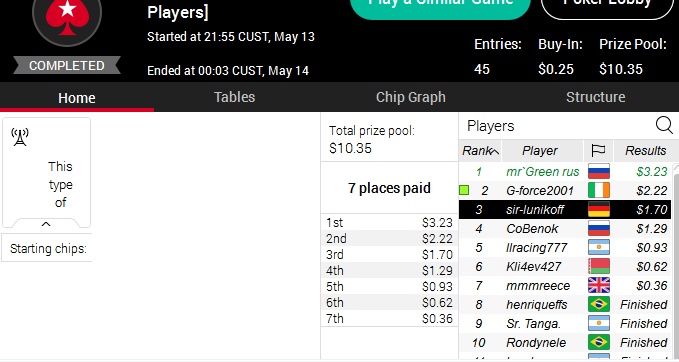Select player row CoBenok
Viewport: 679px width, 362px height.
565,229
